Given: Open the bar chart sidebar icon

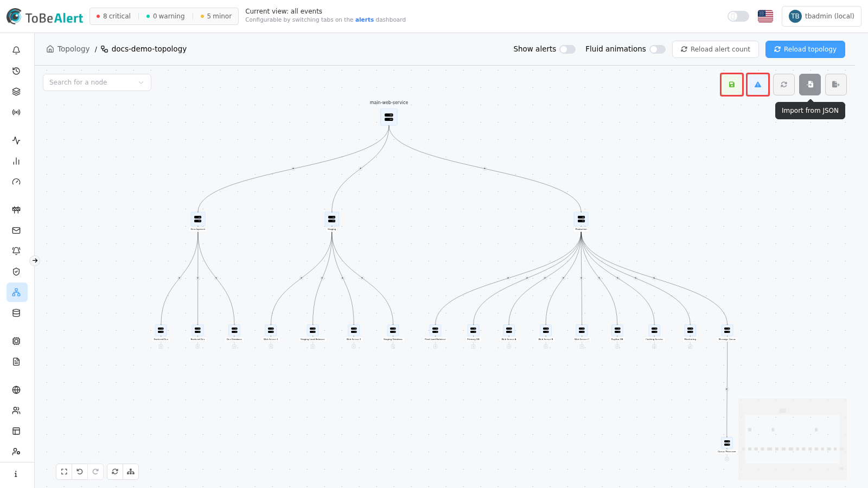Looking at the screenshot, I should click(x=16, y=161).
